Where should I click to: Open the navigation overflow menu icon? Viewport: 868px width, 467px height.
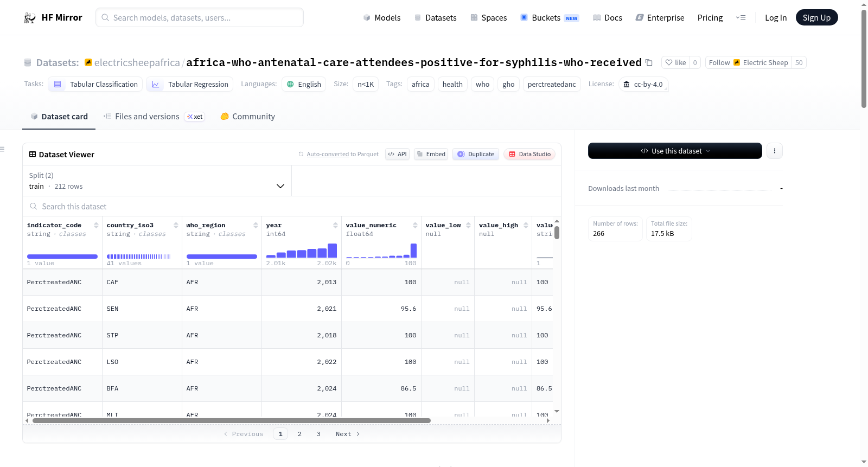[x=741, y=17]
